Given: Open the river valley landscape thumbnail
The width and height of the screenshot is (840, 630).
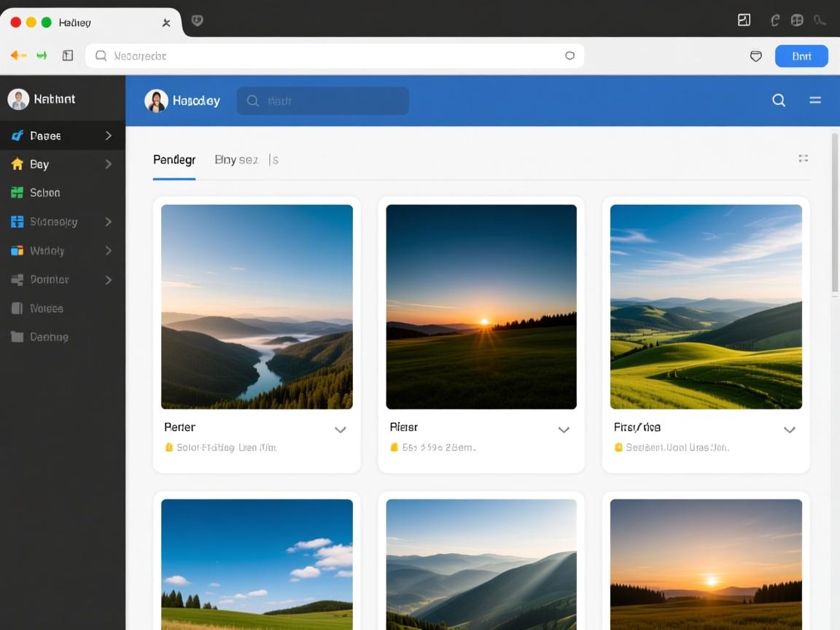Looking at the screenshot, I should [257, 306].
